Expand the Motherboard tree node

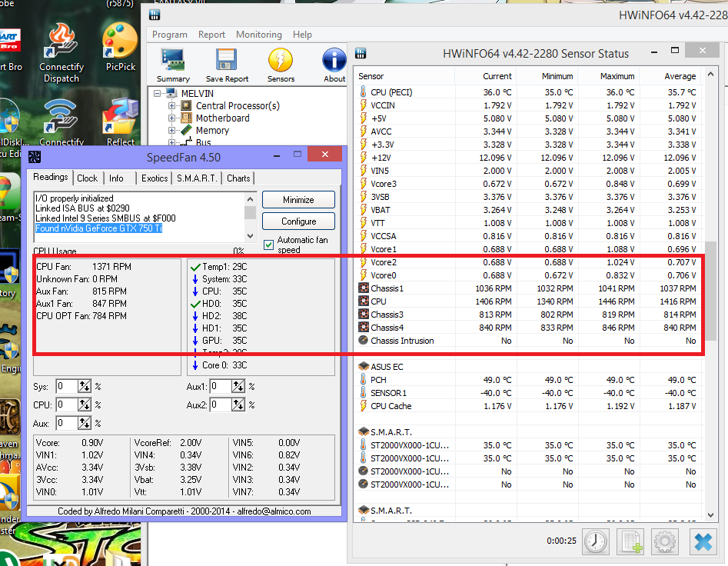coord(171,118)
